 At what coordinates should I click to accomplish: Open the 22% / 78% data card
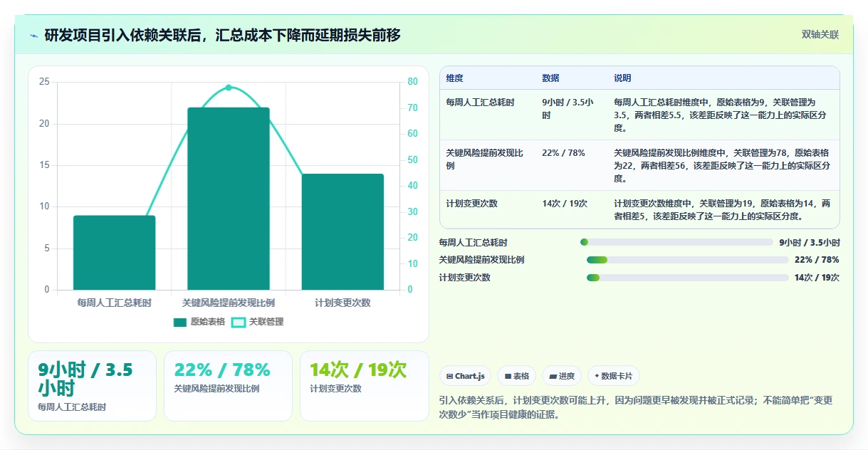click(228, 386)
